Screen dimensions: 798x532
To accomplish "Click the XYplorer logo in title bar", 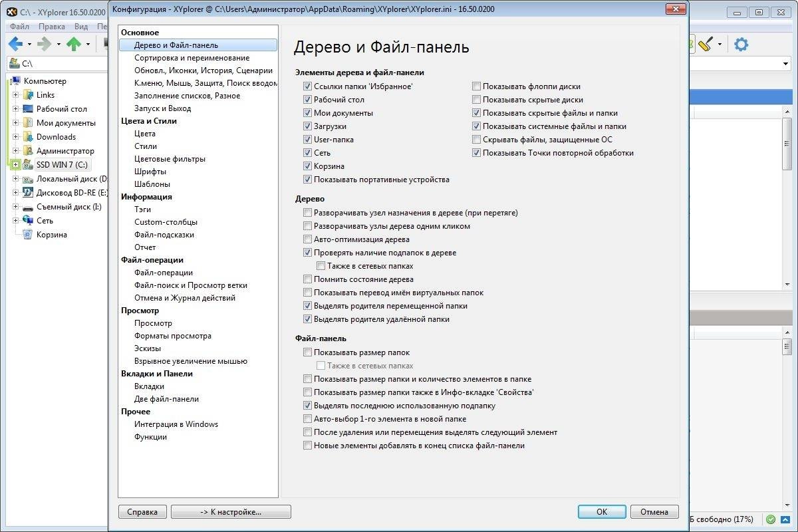I will point(11,12).
